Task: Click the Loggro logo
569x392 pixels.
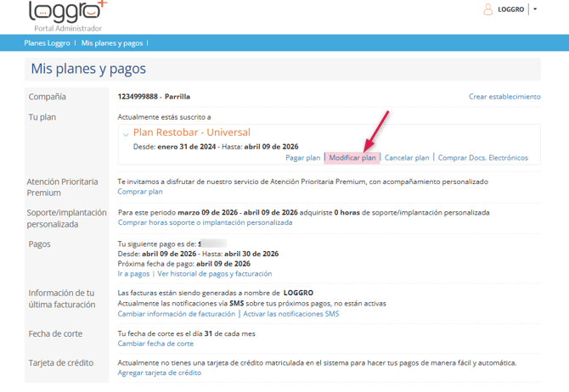Action: pos(68,11)
